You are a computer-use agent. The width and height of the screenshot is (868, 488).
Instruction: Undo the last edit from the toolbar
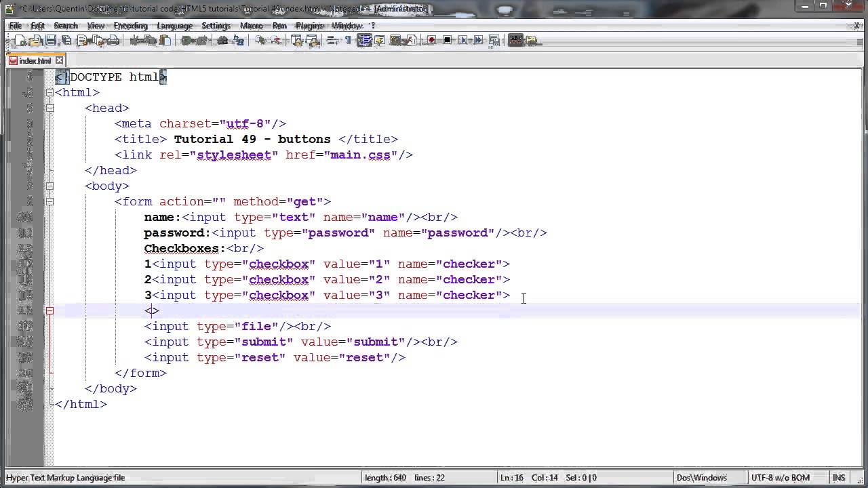click(186, 41)
